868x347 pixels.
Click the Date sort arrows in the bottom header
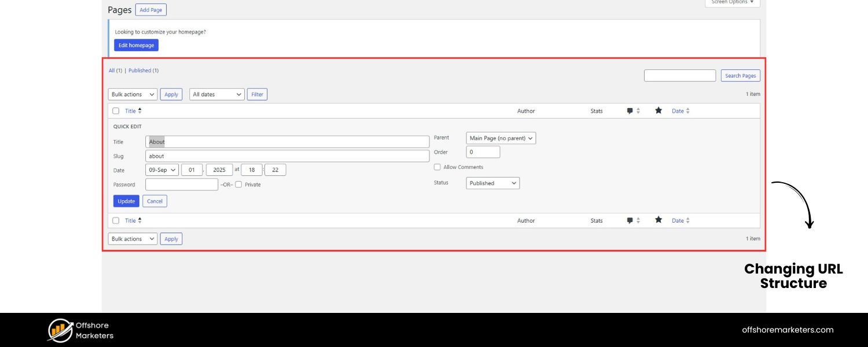click(x=689, y=220)
